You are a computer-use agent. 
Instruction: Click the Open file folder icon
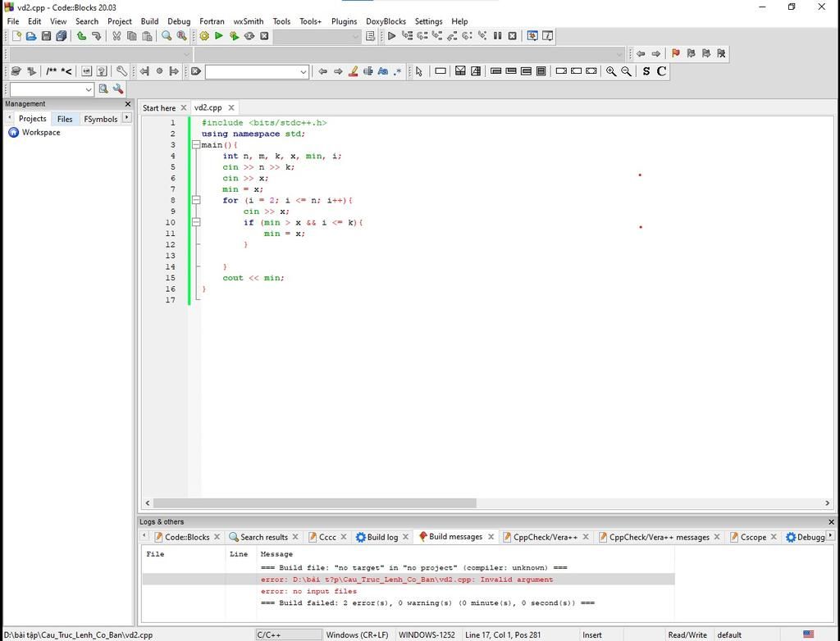[31, 36]
